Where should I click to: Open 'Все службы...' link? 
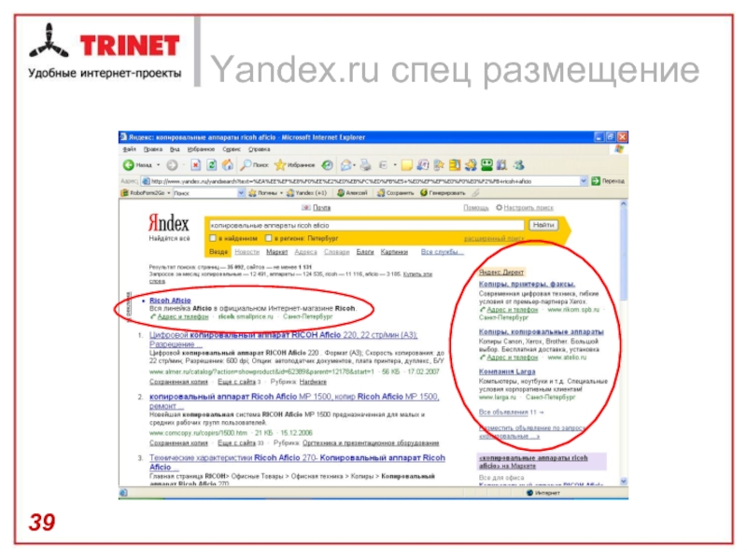coord(442,252)
